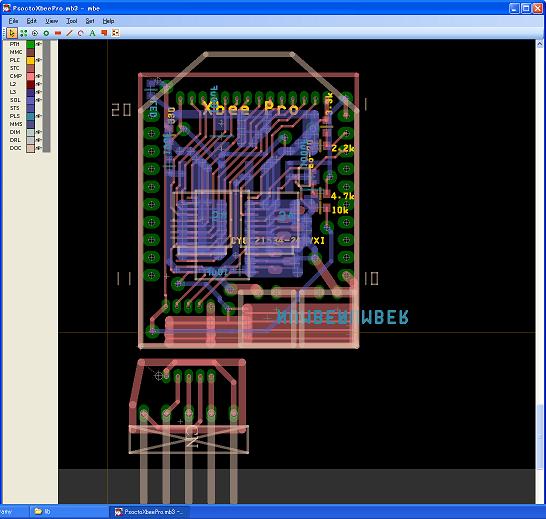
Task: Toggle the -F- marker on DIM layer
Action: click(39, 132)
